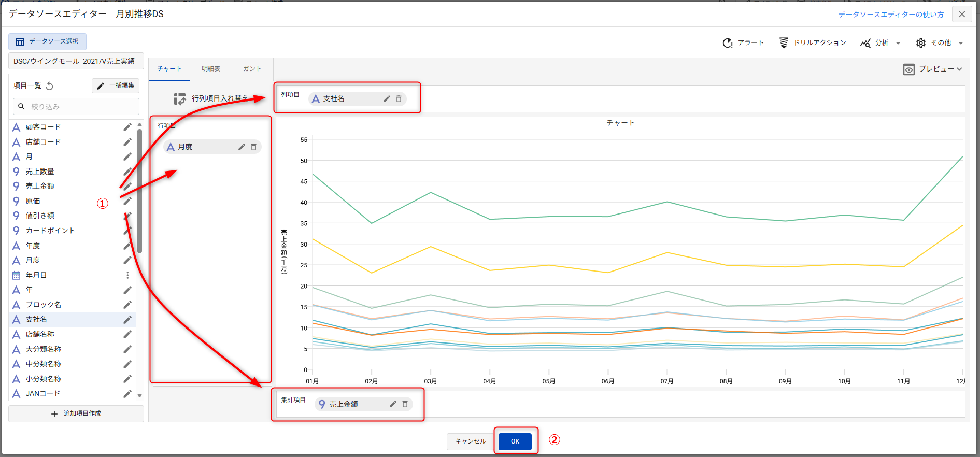Click the pencil icon beside 支社名 in column field
The height and width of the screenshot is (457, 980).
(x=386, y=99)
